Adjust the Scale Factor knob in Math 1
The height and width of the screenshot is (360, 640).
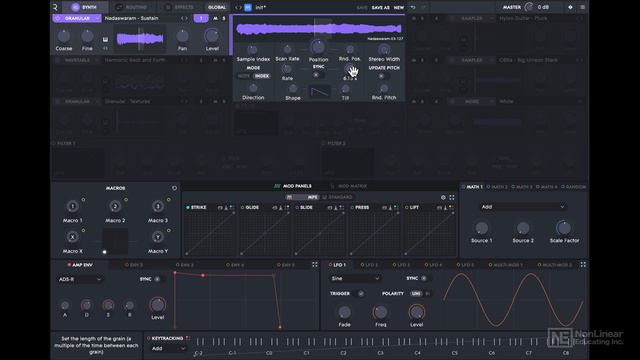tap(564, 228)
